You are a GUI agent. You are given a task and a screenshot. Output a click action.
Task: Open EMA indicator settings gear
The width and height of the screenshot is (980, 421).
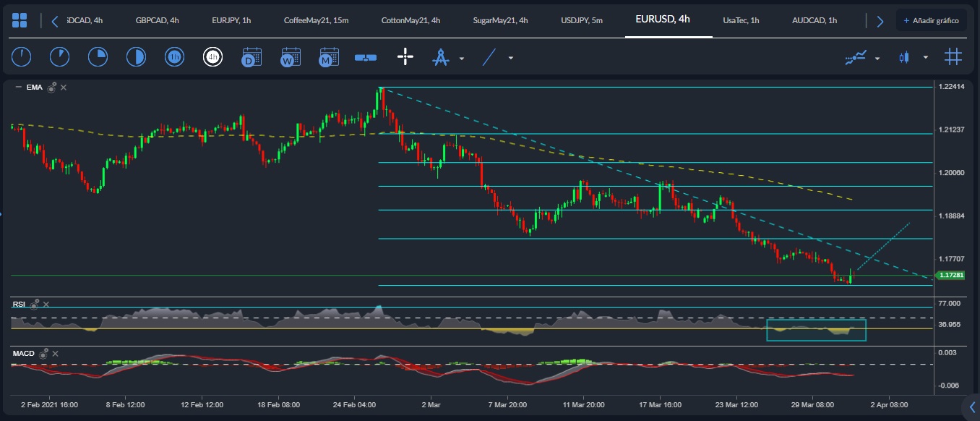52,88
